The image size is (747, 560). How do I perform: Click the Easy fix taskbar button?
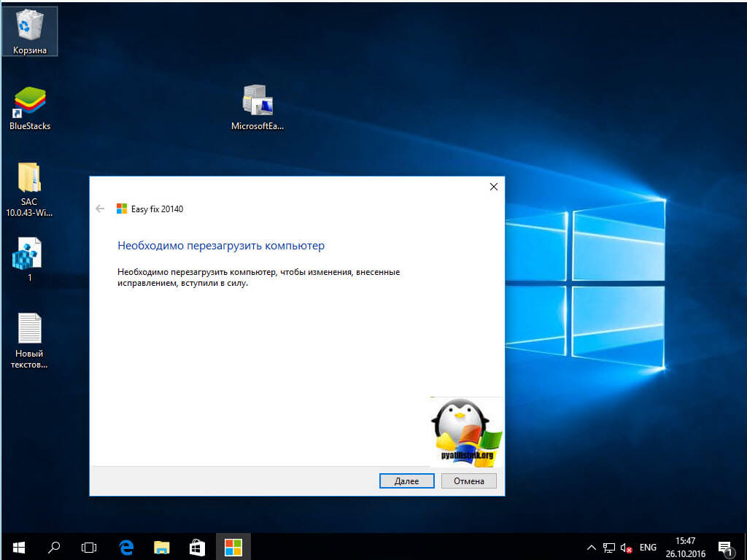(233, 546)
